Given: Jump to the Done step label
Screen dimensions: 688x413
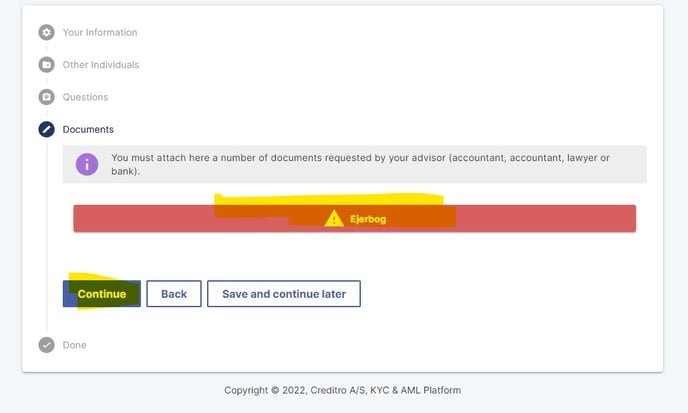Looking at the screenshot, I should point(75,345).
